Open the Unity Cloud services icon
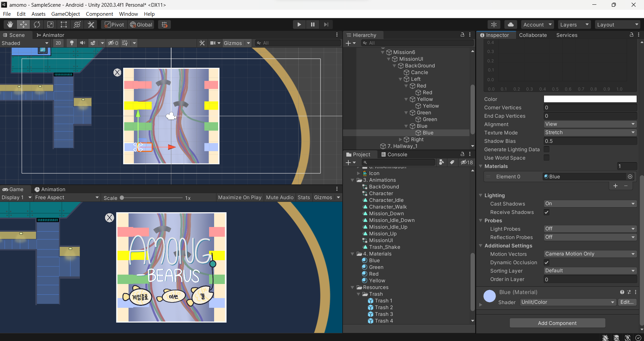 tap(510, 24)
